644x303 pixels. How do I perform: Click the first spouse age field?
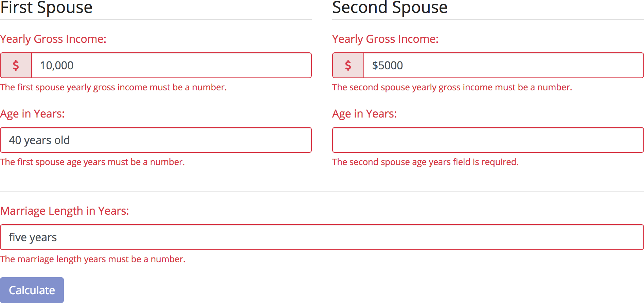pos(156,140)
